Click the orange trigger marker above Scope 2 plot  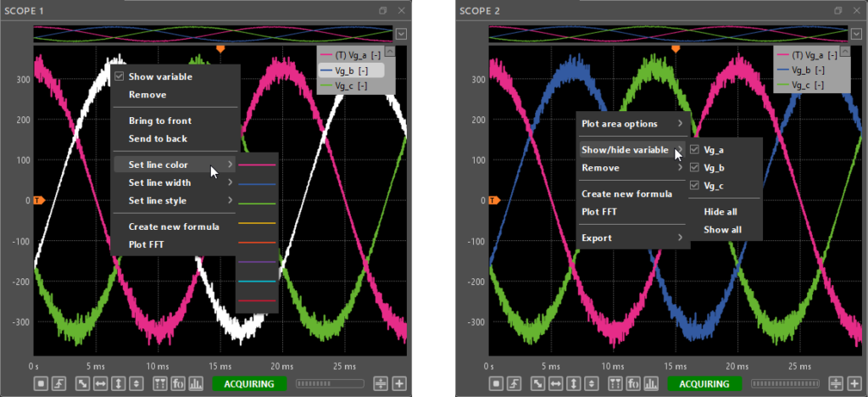[x=676, y=49]
